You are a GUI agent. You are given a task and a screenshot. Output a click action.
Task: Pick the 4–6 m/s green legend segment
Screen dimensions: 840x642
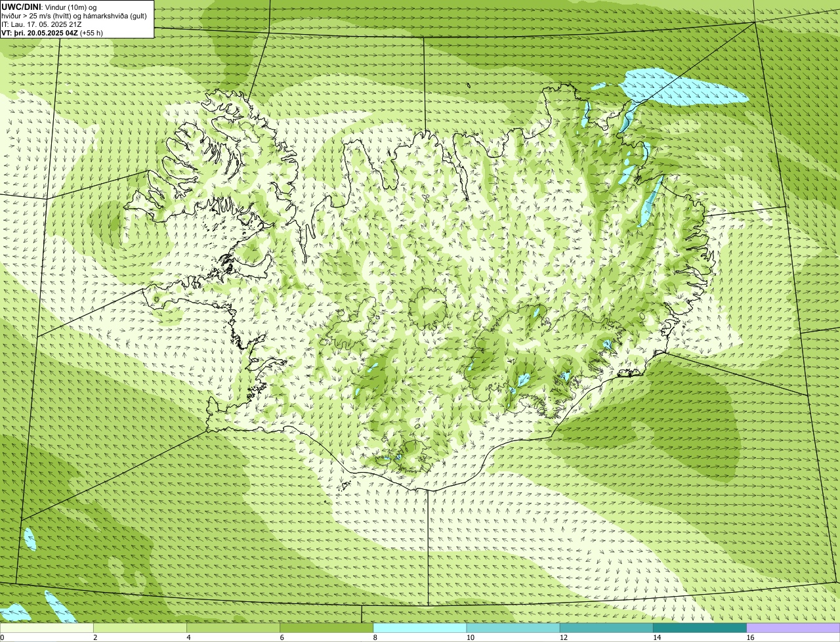[x=233, y=628]
